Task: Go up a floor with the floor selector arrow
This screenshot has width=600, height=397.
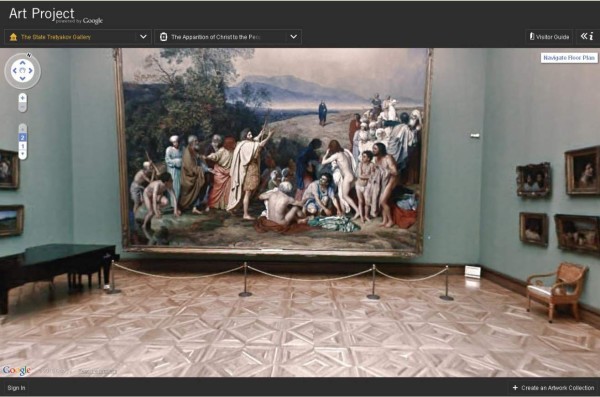Action: (x=23, y=129)
